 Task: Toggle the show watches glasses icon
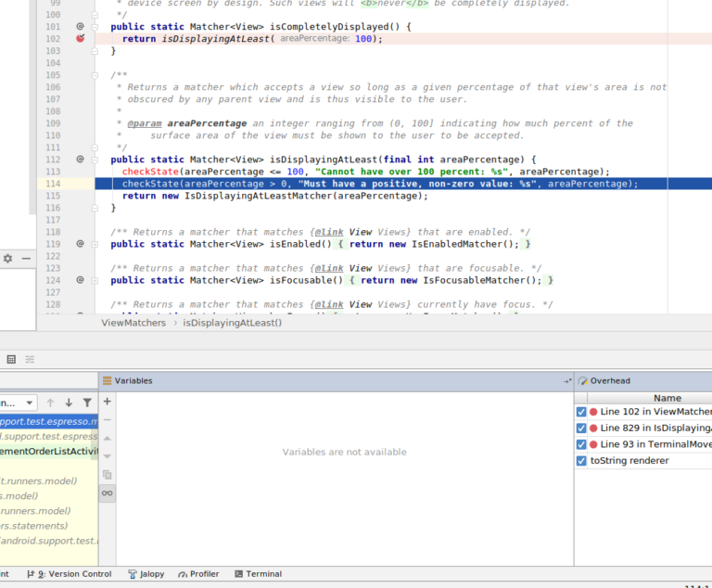(108, 493)
